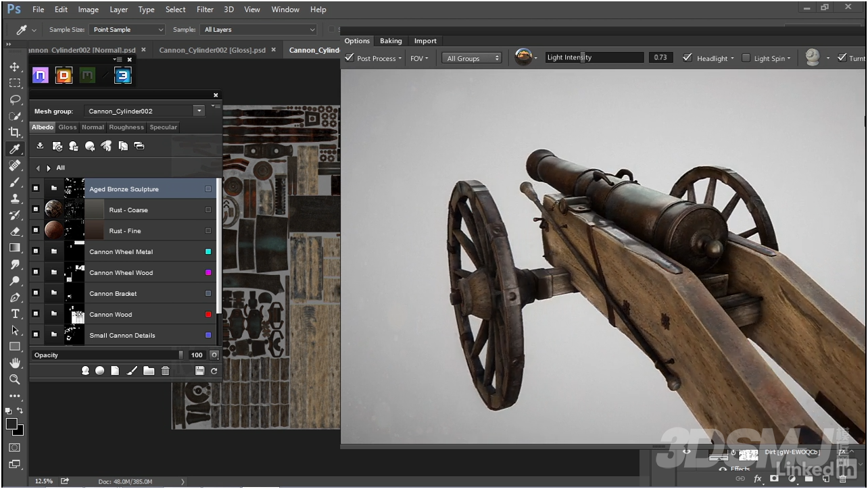Click the zoom percentage field 12.5%
Image resolution: width=868 pixels, height=489 pixels.
tap(43, 481)
